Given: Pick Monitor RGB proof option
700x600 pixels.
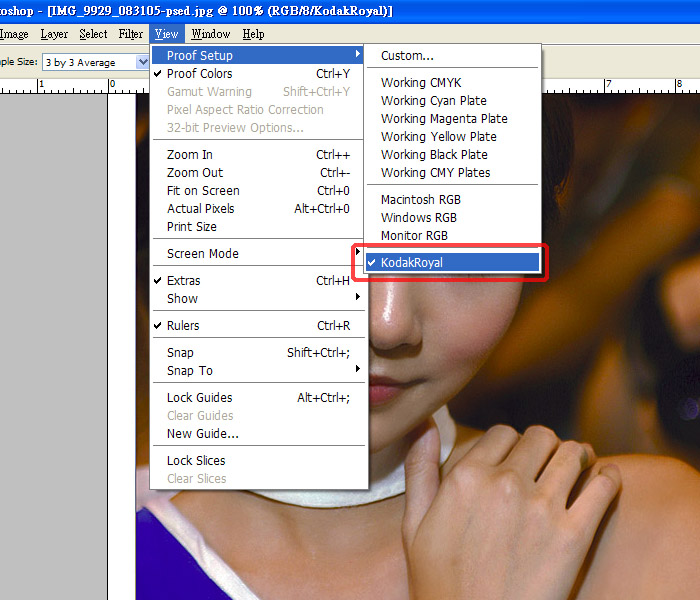Looking at the screenshot, I should (414, 236).
